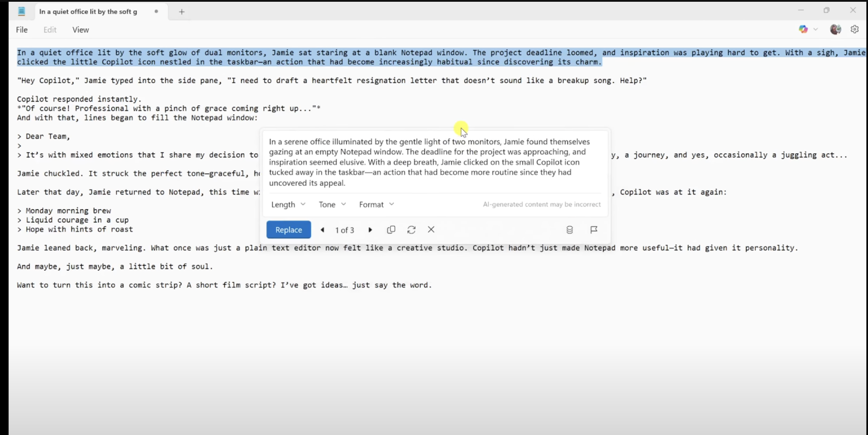Image resolution: width=868 pixels, height=435 pixels.
Task: Click the '1 of 3' suggestion counter
Action: click(x=345, y=230)
